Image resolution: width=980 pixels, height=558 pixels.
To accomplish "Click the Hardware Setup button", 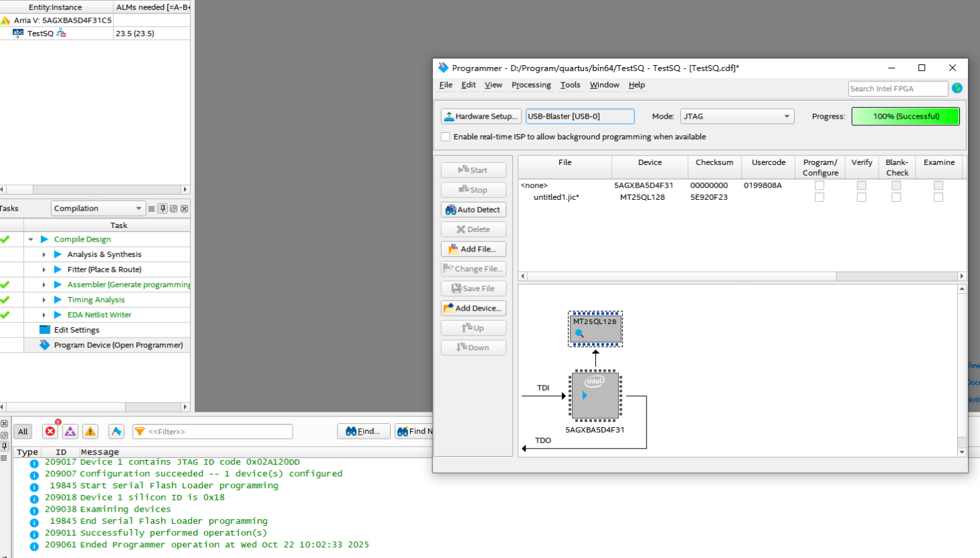I will coord(481,116).
